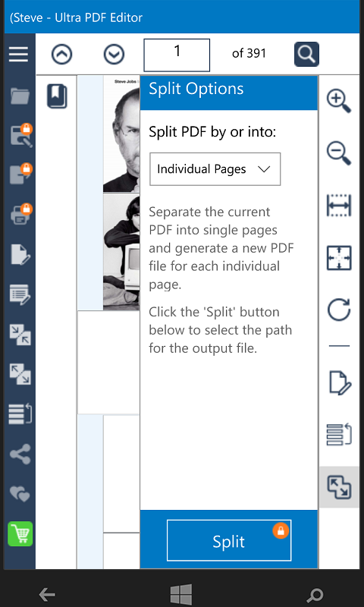
Task: Open the bookmarks panel icon
Action: (57, 96)
